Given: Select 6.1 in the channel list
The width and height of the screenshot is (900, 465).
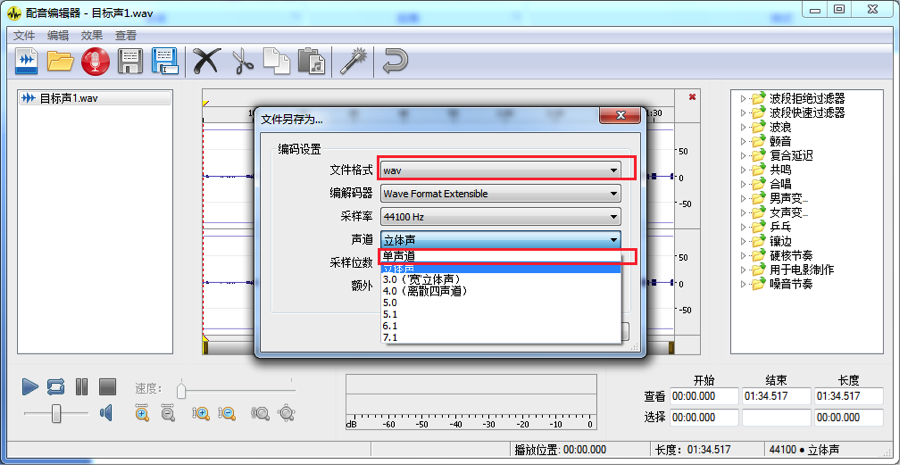Looking at the screenshot, I should (501, 326).
